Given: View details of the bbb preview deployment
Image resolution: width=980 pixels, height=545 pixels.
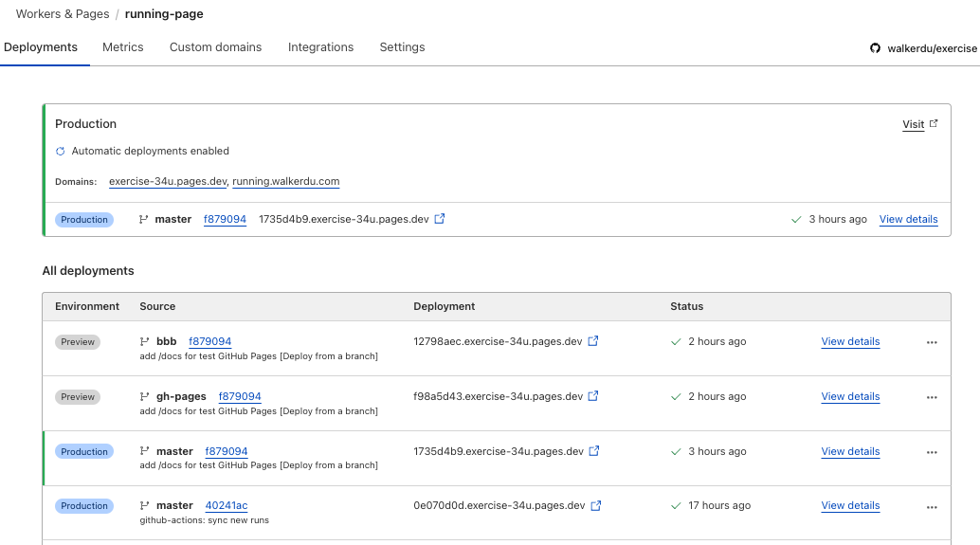Looking at the screenshot, I should pyautogui.click(x=850, y=341).
